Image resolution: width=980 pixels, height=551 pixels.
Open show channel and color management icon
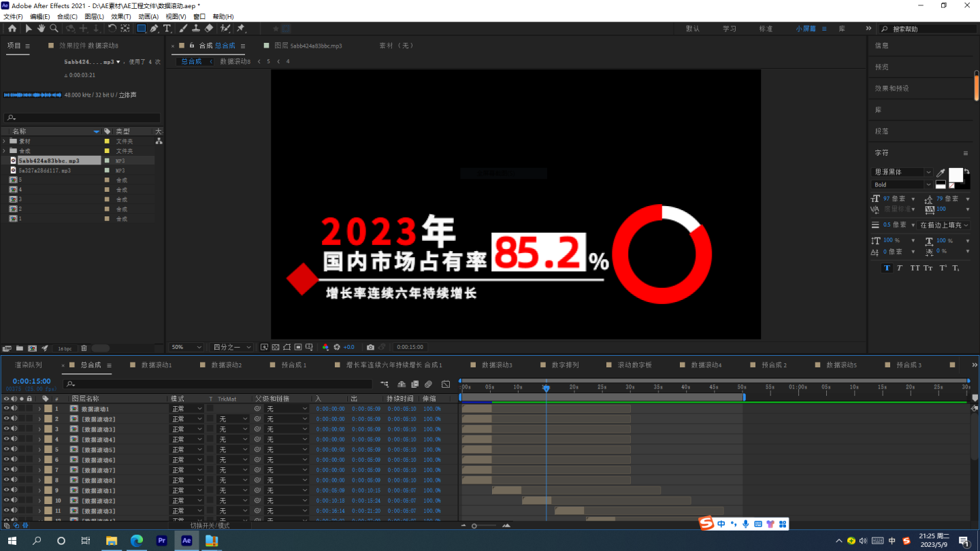coord(325,347)
